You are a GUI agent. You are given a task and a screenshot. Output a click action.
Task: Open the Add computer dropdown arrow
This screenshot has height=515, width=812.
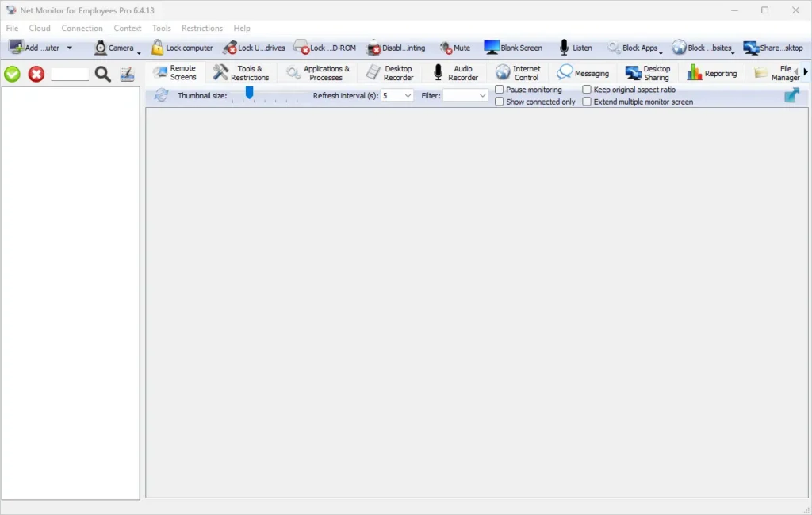[68, 47]
